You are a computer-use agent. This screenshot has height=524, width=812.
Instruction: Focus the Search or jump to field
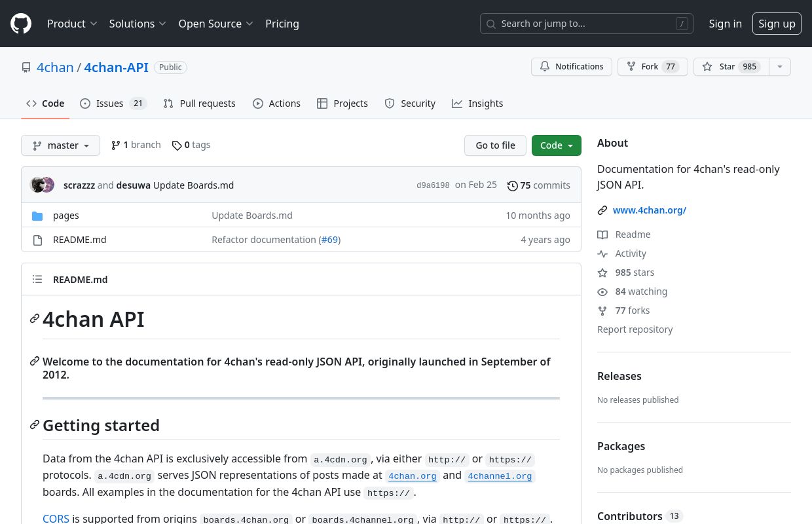(x=587, y=24)
